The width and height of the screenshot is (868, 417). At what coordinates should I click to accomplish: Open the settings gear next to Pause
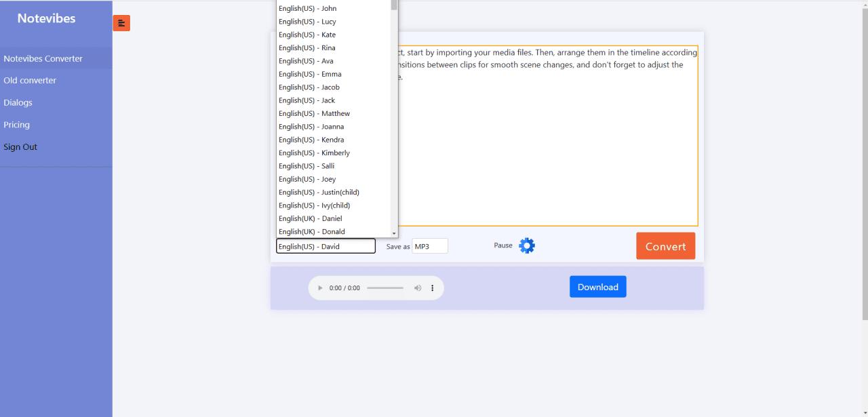click(526, 245)
